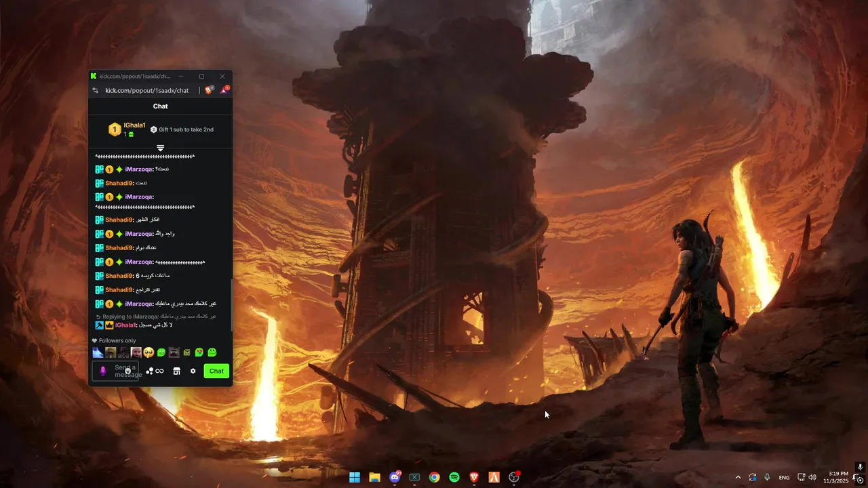The height and width of the screenshot is (488, 868).
Task: Open Google Chrome from the taskbar
Action: click(x=434, y=477)
